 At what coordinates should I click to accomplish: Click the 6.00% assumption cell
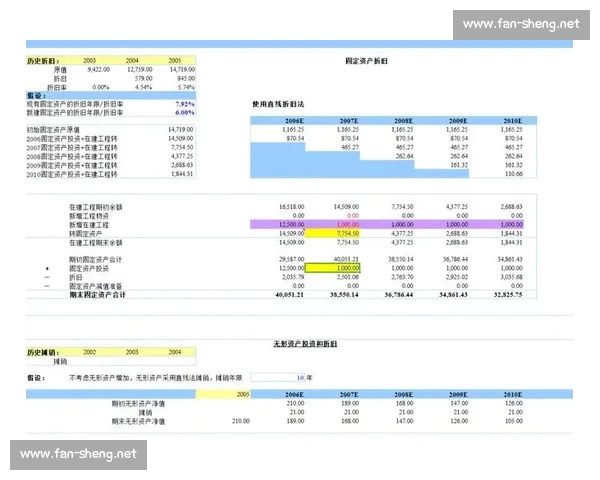pyautogui.click(x=185, y=113)
